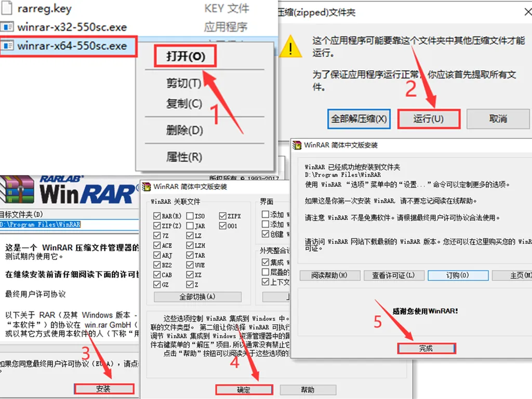
Task: Enable the JAR association checkbox
Action: [190, 225]
